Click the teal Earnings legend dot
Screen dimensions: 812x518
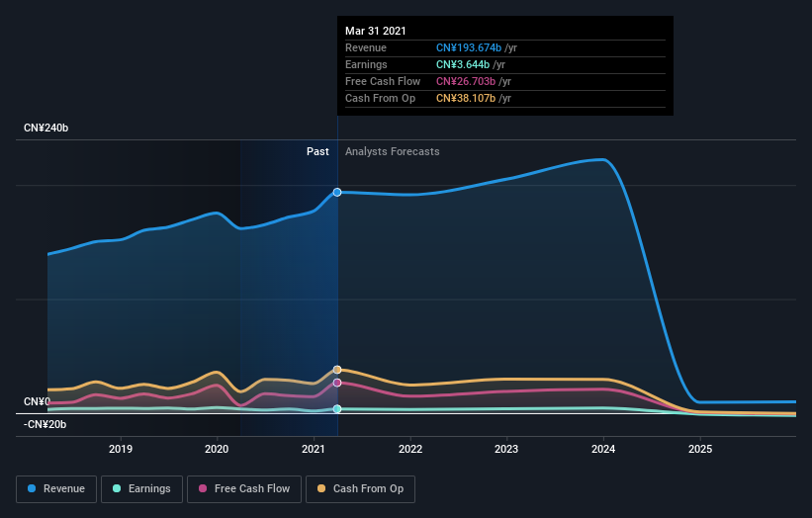pos(117,488)
